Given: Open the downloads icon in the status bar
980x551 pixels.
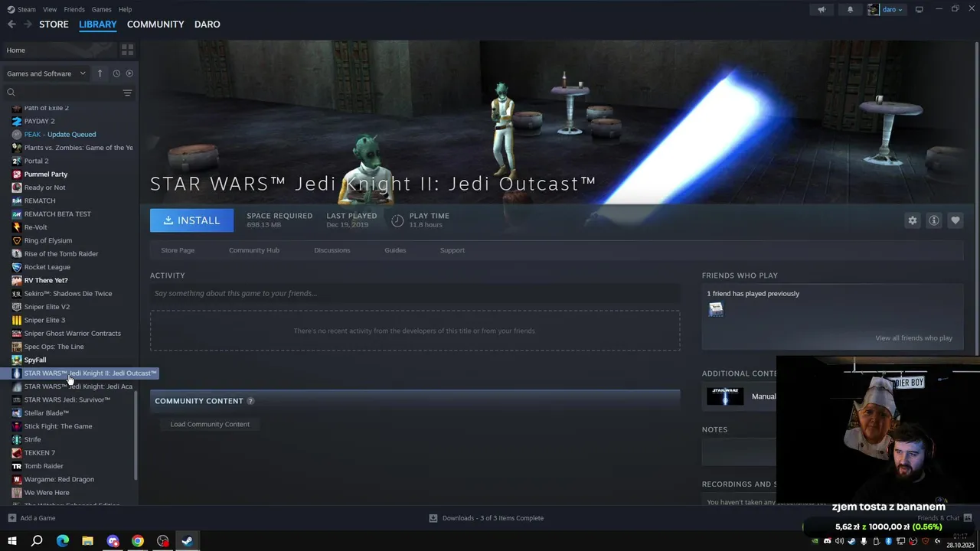Looking at the screenshot, I should [x=433, y=518].
